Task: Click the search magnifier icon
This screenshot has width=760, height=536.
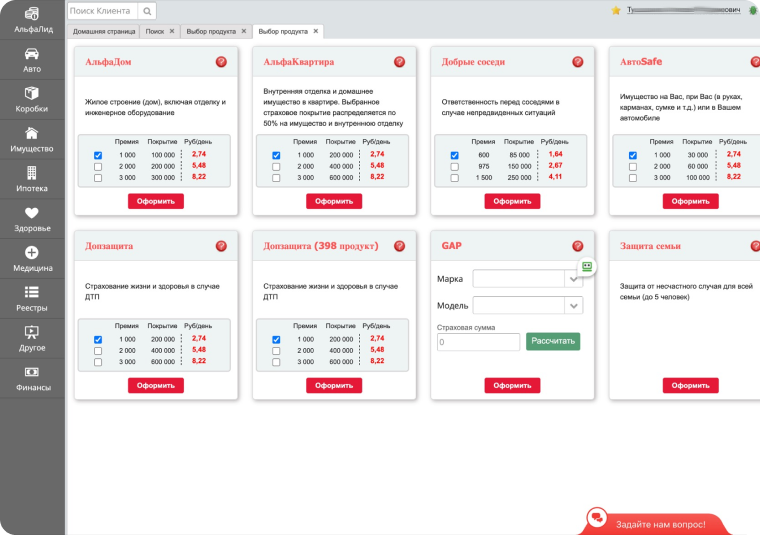Action: click(x=147, y=11)
